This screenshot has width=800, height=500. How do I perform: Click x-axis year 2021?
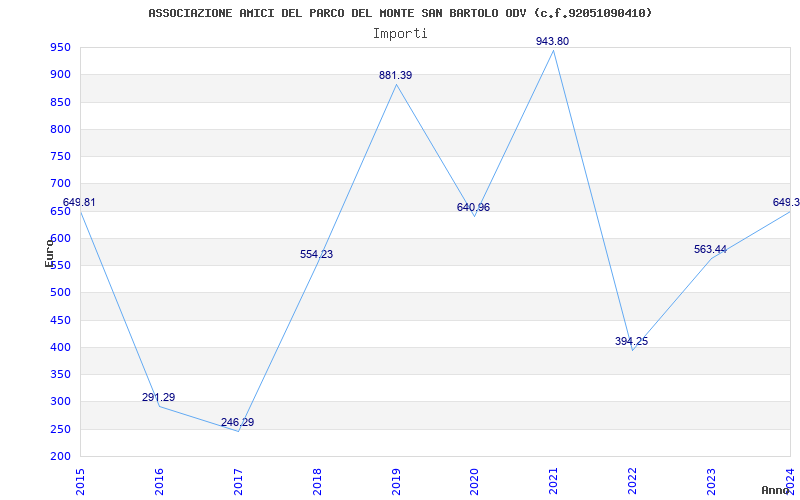(554, 482)
